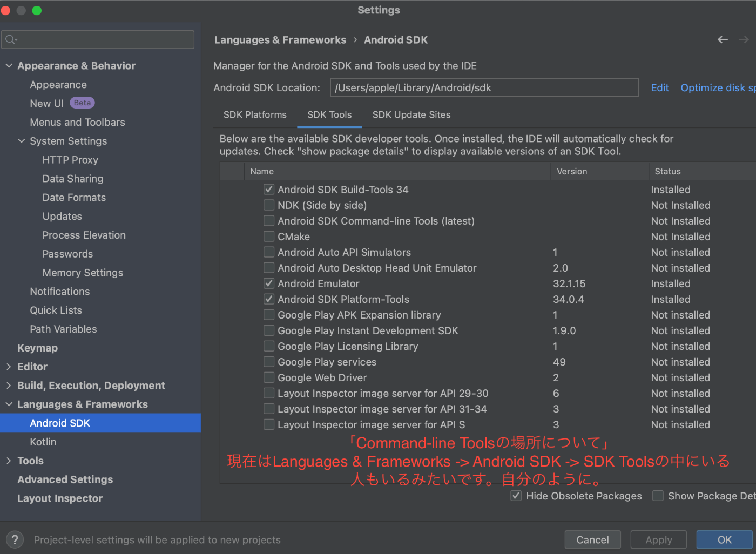Check Google Web Driver
Screen dimensions: 756x554
[269, 377]
